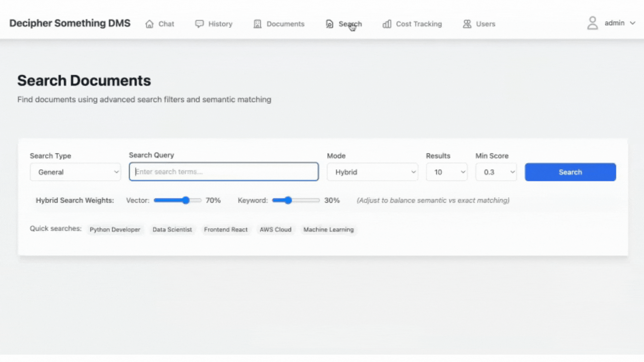Focus the Search Query input field

[x=224, y=172]
